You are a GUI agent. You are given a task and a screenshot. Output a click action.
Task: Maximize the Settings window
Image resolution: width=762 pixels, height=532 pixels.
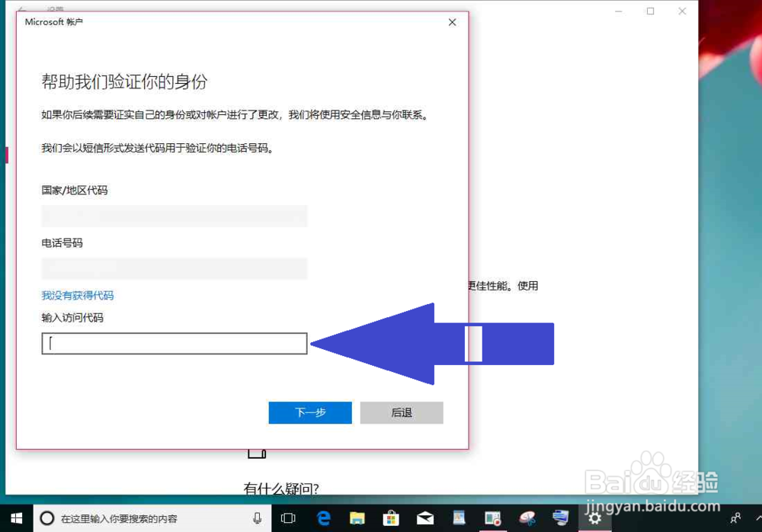[650, 11]
